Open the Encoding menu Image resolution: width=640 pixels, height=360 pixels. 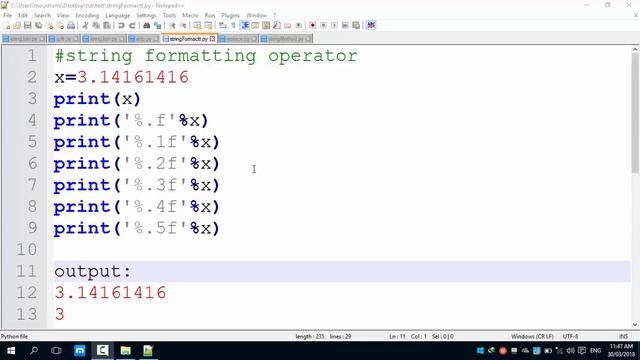coord(87,15)
